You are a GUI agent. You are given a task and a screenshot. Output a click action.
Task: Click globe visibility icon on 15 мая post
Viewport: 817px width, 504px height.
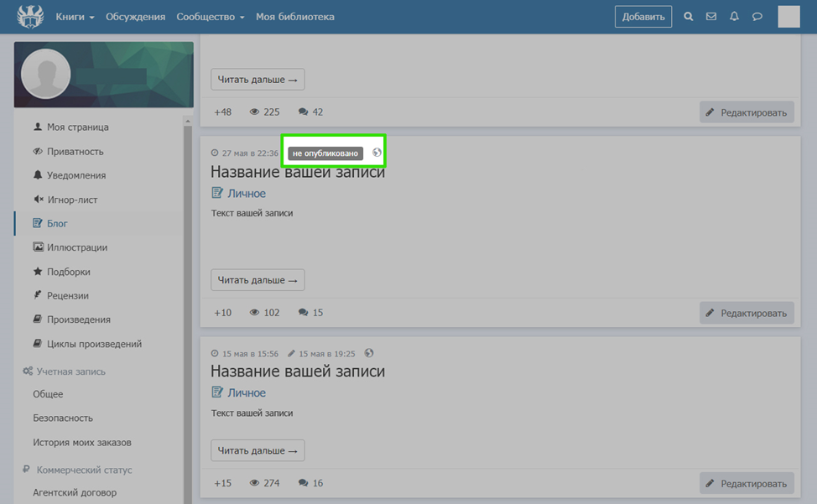369,353
